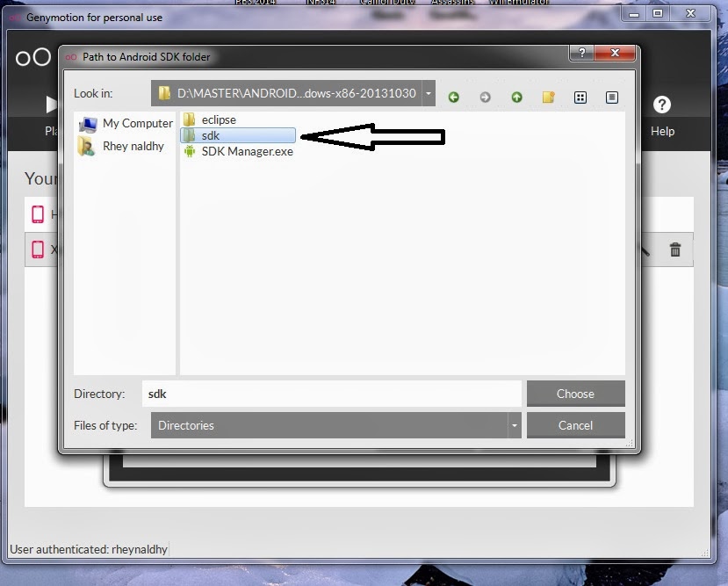Expand the Files of type dropdown

515,425
